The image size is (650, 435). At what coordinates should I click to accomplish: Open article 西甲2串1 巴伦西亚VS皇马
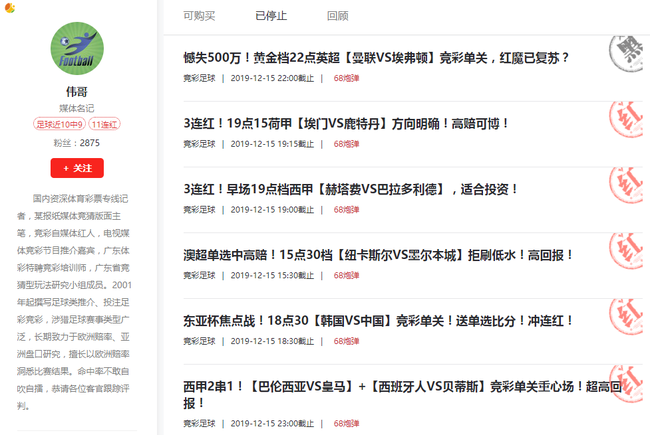click(x=403, y=394)
